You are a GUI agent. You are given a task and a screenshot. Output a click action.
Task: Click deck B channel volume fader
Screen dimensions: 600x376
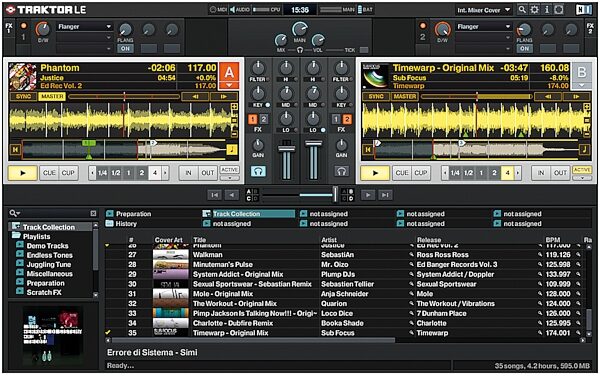pos(313,143)
